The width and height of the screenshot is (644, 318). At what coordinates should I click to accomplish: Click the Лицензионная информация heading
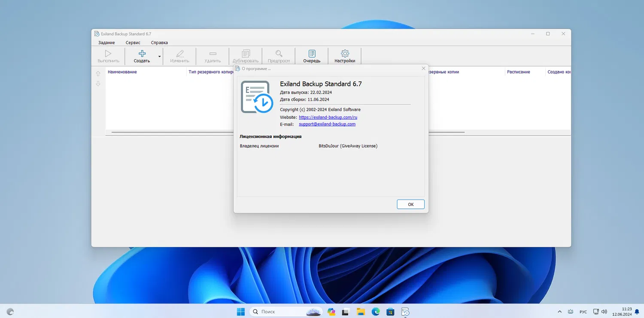[270, 136]
